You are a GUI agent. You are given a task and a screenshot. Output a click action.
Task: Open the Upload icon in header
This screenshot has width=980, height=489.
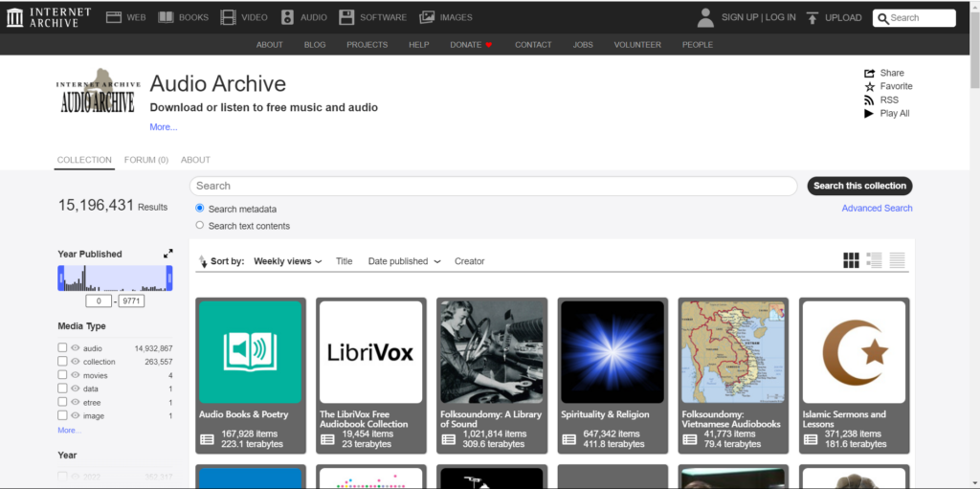tap(812, 17)
